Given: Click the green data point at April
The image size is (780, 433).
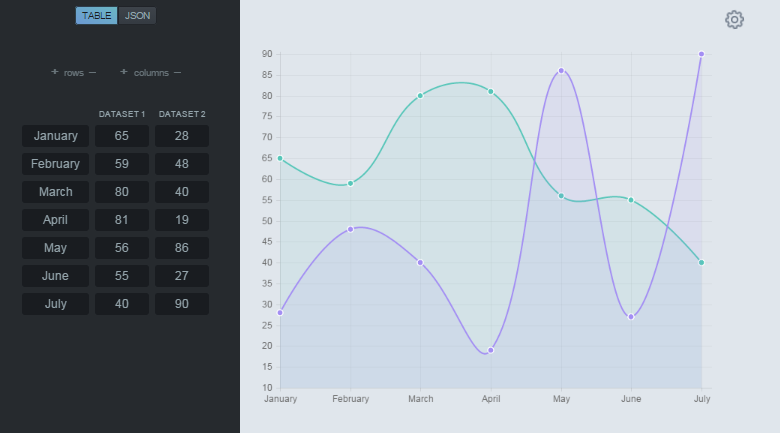Looking at the screenshot, I should [491, 92].
